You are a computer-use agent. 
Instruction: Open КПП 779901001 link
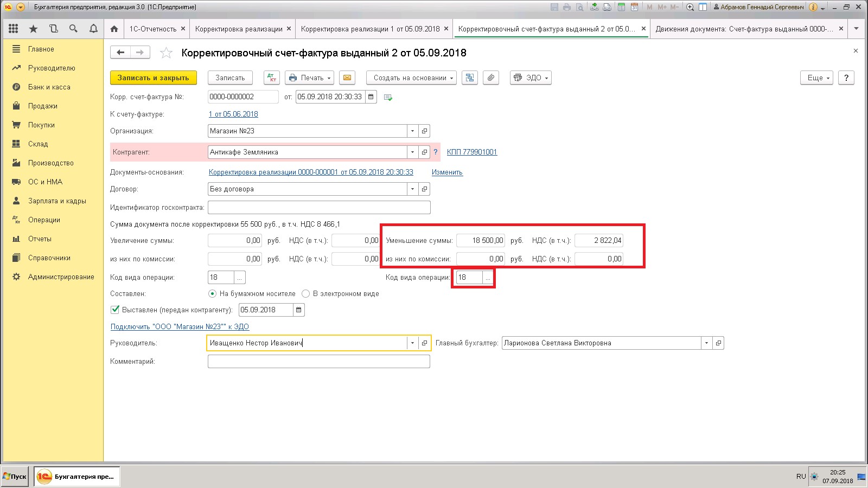click(x=472, y=152)
